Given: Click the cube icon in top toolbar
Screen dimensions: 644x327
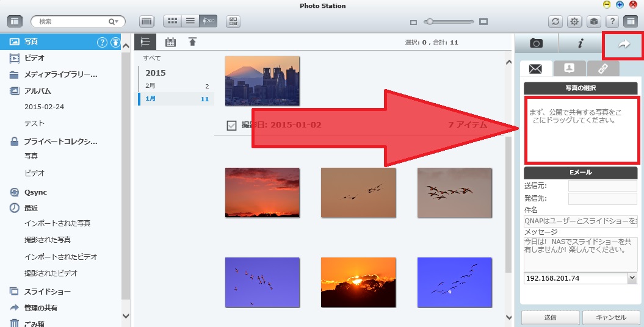Looking at the screenshot, I should tap(593, 21).
